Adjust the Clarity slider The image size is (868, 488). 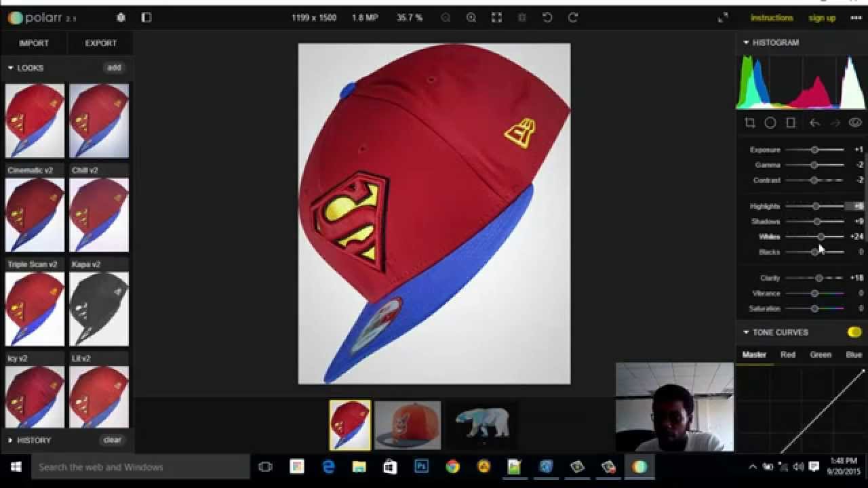(814, 278)
